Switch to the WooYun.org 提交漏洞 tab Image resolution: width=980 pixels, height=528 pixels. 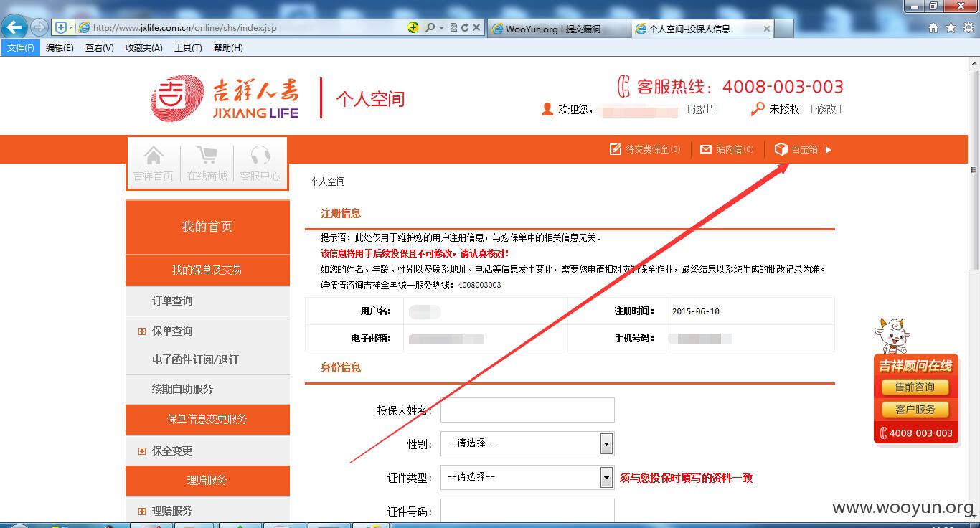click(x=560, y=29)
